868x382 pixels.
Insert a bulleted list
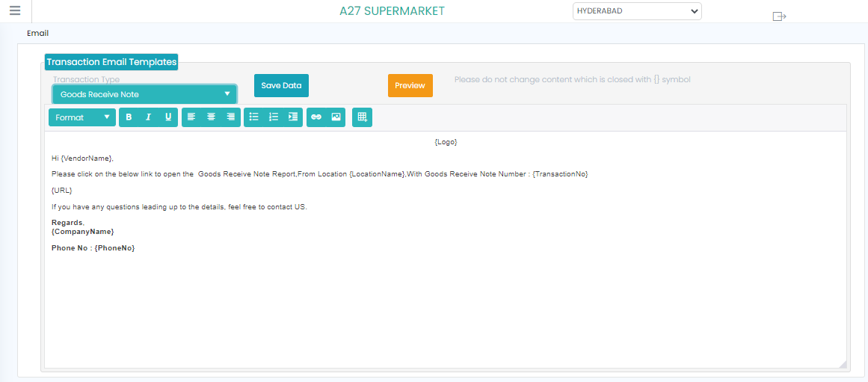click(253, 117)
